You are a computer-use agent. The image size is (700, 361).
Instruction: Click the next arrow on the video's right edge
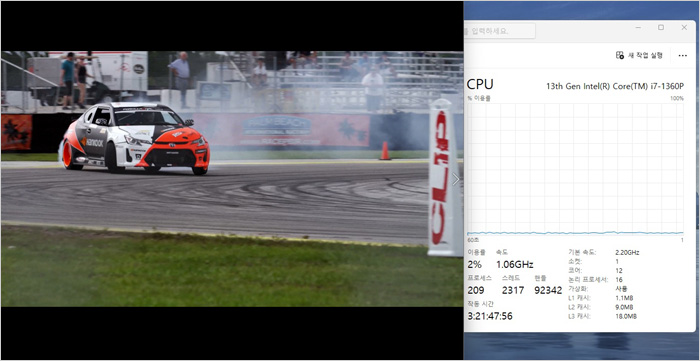tap(455, 179)
